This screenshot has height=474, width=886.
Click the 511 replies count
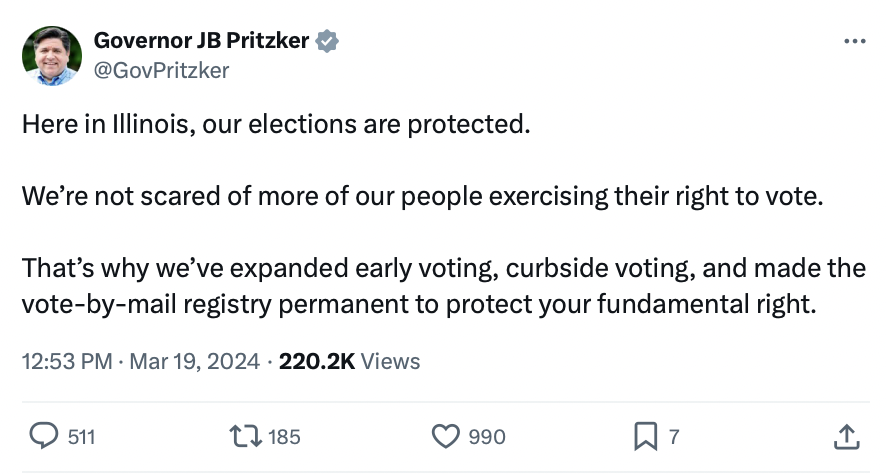coord(81,437)
